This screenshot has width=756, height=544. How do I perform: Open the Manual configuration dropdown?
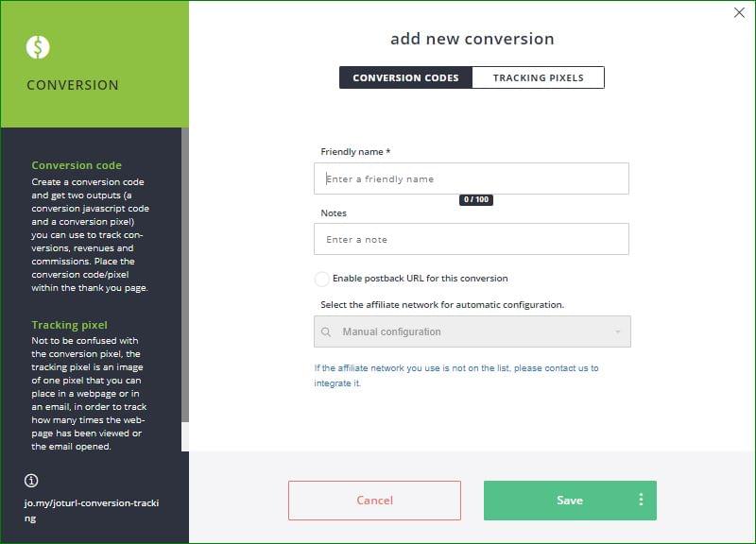[472, 331]
